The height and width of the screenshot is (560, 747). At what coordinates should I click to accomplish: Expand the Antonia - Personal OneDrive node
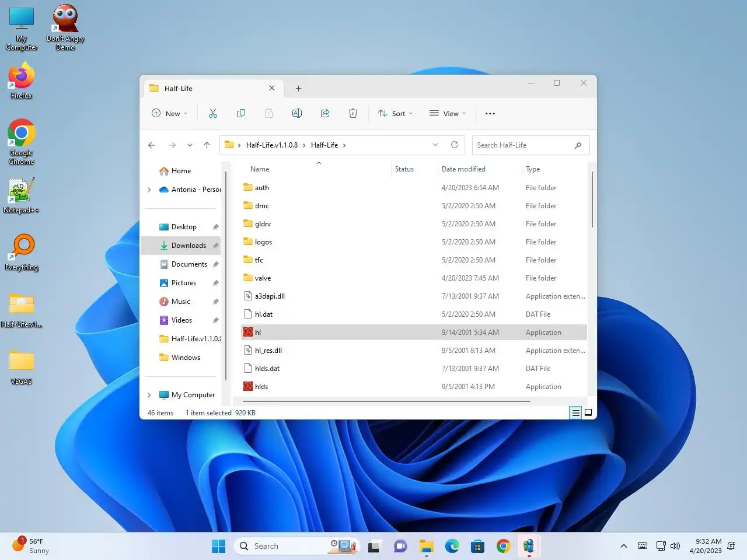pos(149,190)
